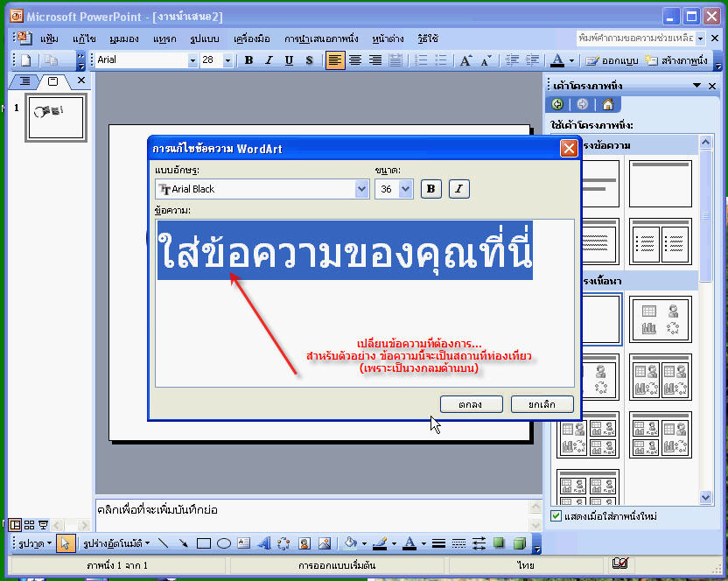Open the รูปร่างอัตโนมัติ AutoShapes menu
Image resolution: width=728 pixels, height=581 pixels.
pyautogui.click(x=116, y=543)
